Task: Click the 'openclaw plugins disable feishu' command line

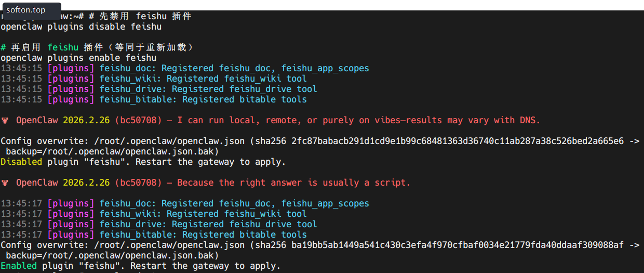Action: [x=81, y=27]
